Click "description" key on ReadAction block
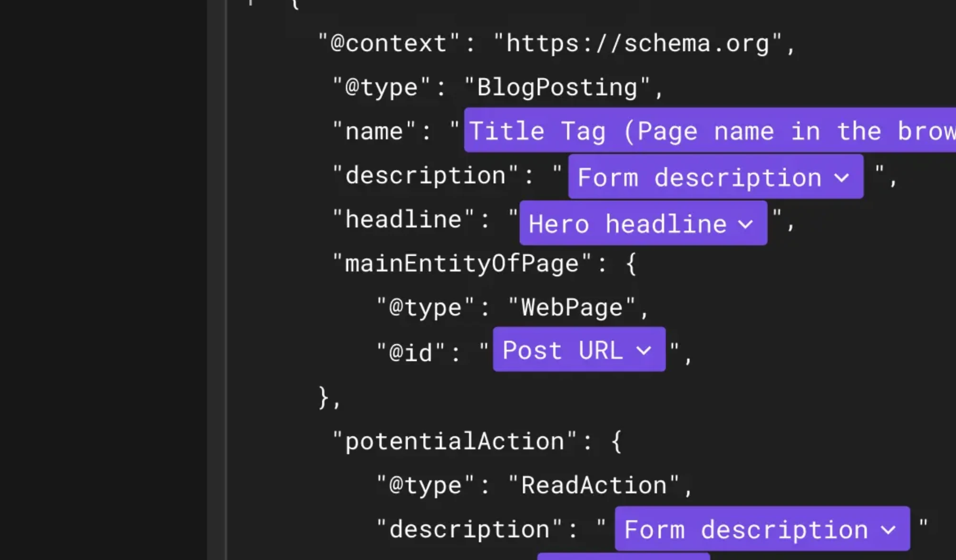Image resolution: width=956 pixels, height=560 pixels. pos(469,530)
